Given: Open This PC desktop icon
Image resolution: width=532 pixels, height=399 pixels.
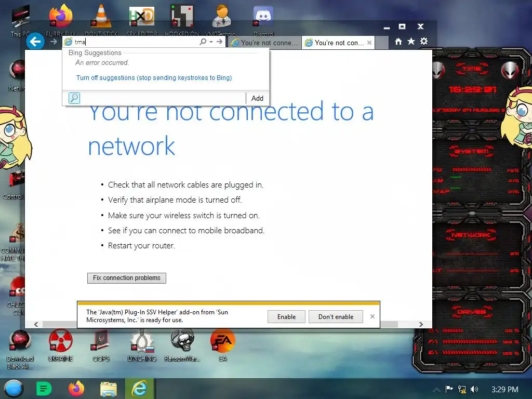Looking at the screenshot, I should point(20,21).
